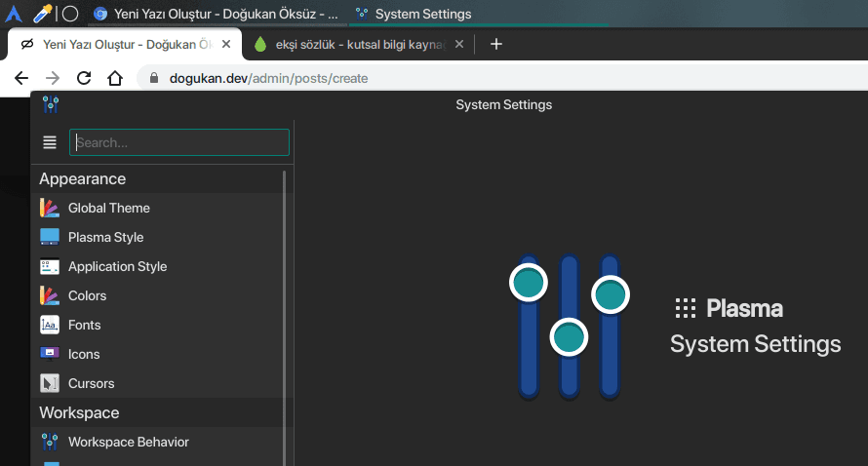
Task: Click the Plasma Style monitor icon
Action: pos(50,237)
